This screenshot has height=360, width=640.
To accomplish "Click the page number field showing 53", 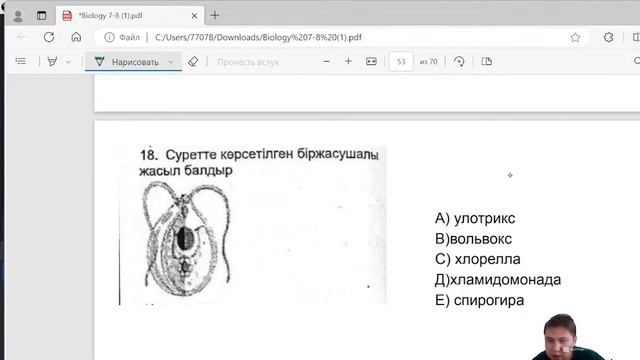I will coord(401,62).
